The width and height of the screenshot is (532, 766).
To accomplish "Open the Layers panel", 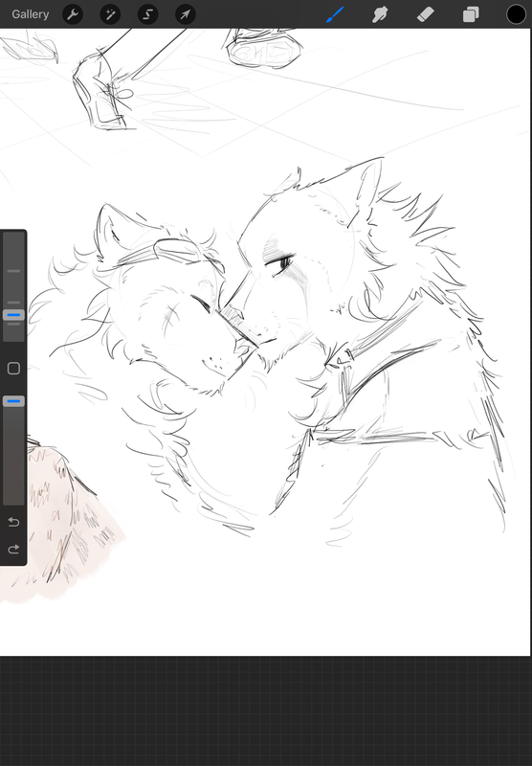I will [471, 14].
